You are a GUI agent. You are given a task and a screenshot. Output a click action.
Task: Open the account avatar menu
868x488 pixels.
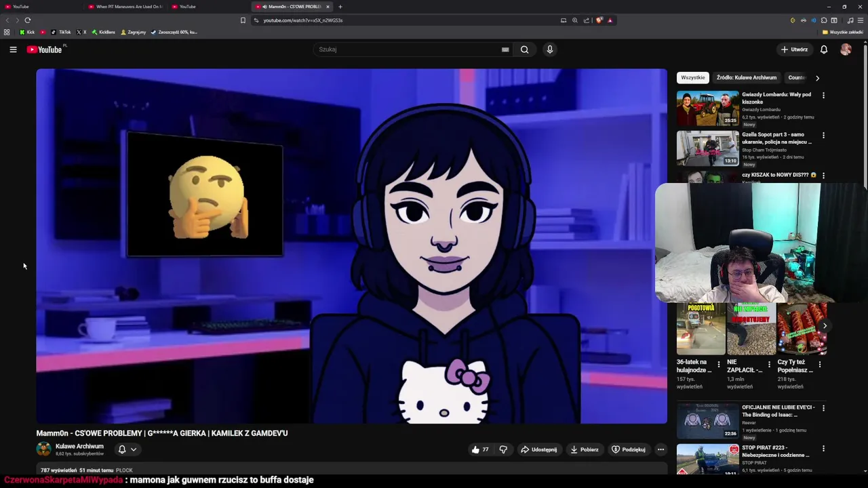click(846, 49)
